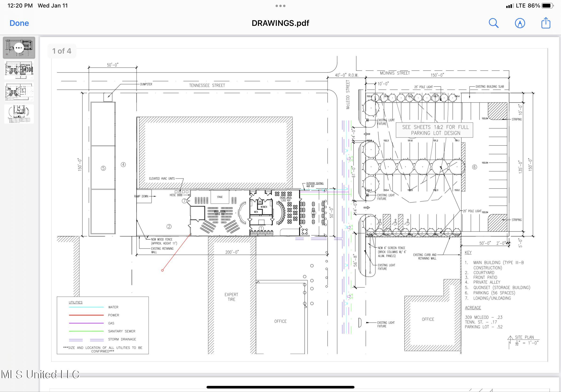Open the Share sheet icon
This screenshot has height=392, width=561.
pos(545,23)
